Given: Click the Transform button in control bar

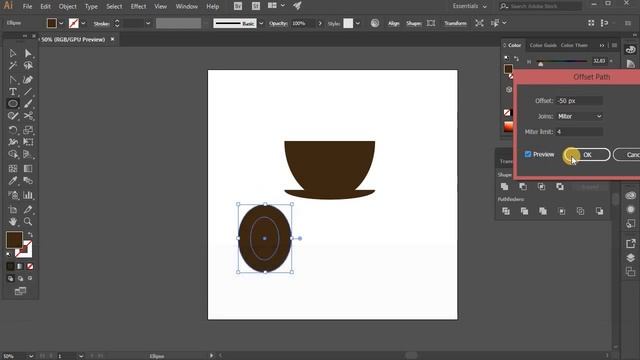Looking at the screenshot, I should coord(455,23).
